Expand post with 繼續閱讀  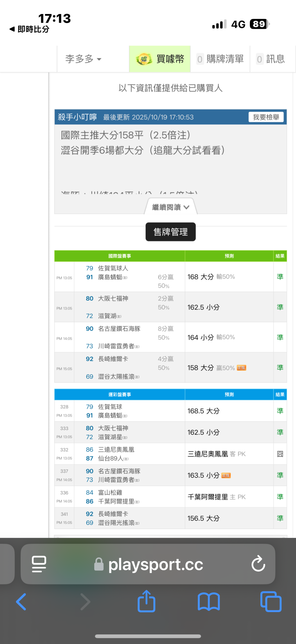click(170, 207)
